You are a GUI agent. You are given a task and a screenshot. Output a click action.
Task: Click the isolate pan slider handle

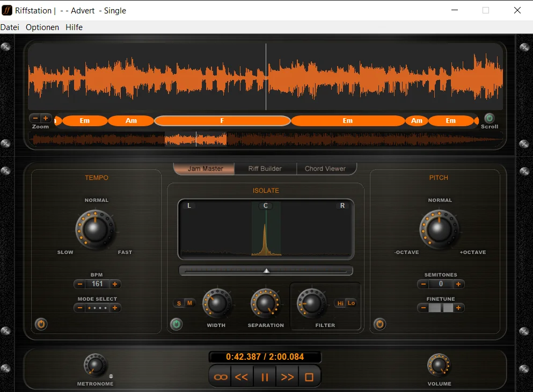[x=266, y=271]
